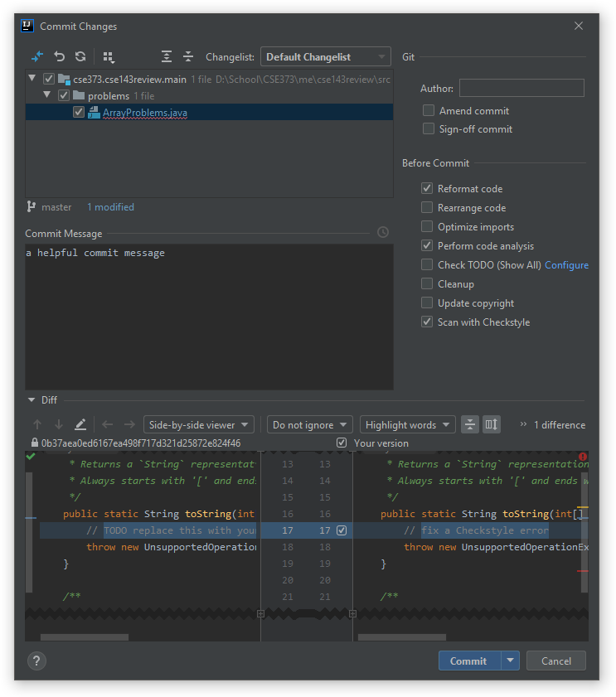Click the 1 modified link

point(110,207)
